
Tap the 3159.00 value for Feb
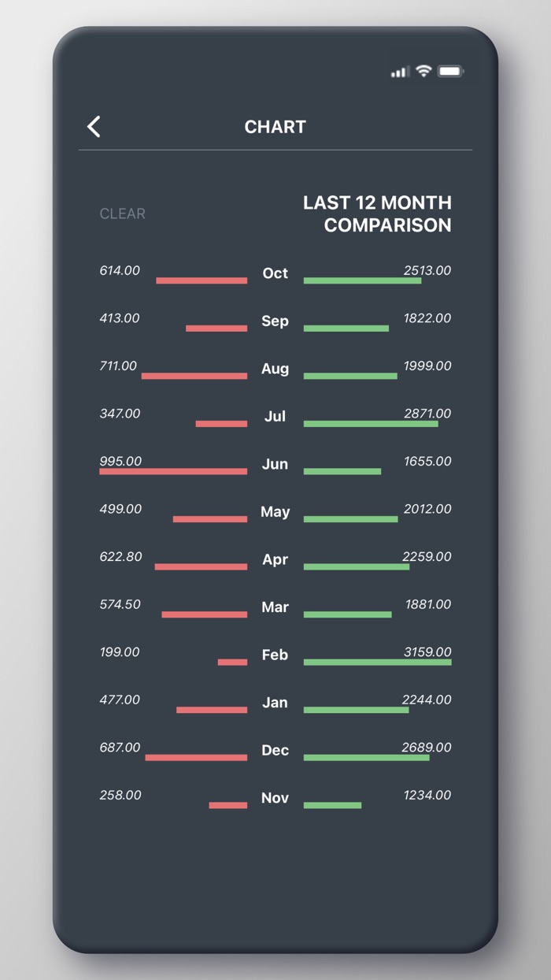coord(427,652)
